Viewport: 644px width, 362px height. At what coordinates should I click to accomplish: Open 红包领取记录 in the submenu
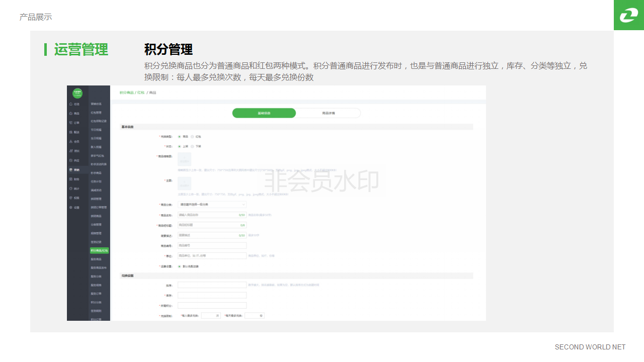click(x=99, y=121)
